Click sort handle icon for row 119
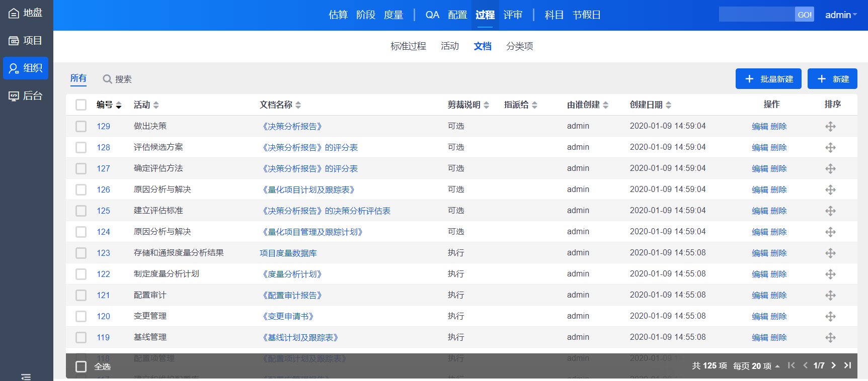 [831, 337]
